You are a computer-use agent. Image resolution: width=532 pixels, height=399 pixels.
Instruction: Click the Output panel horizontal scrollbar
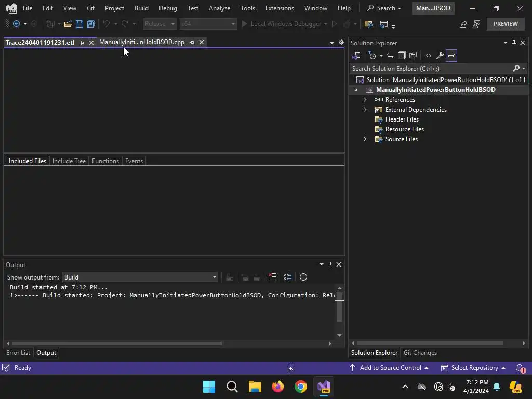[117, 344]
